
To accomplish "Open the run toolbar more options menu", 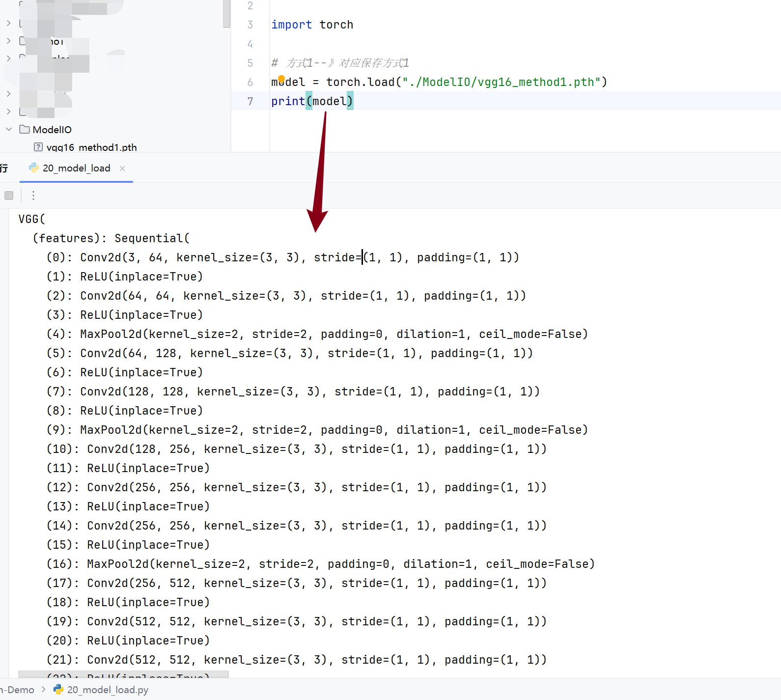I will (x=33, y=196).
